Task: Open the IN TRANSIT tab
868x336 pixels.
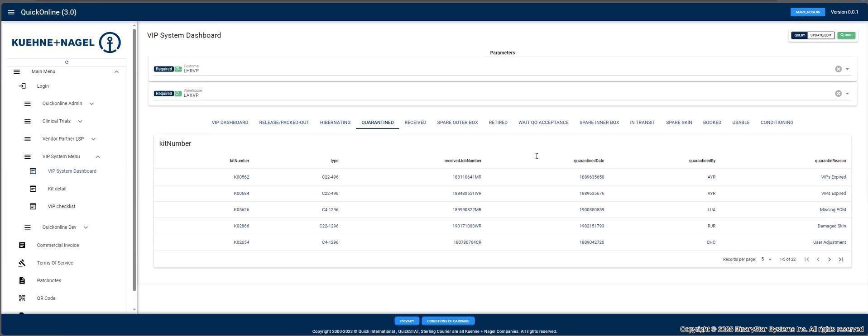Action: point(642,123)
